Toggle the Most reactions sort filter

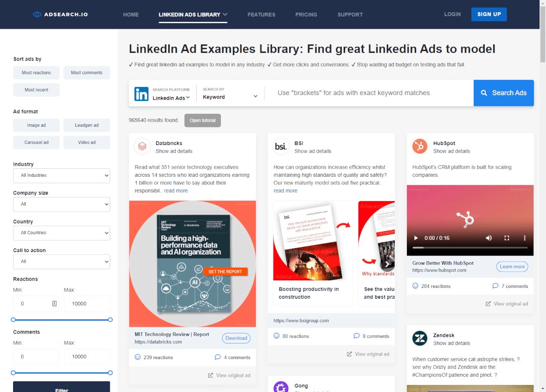[x=36, y=72]
